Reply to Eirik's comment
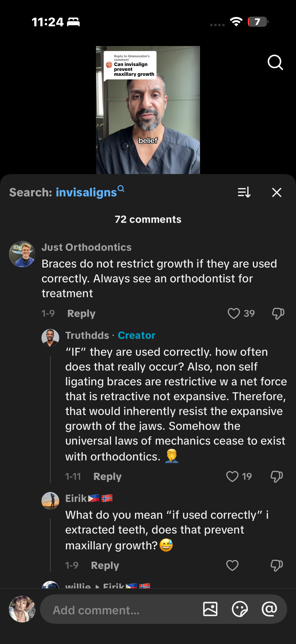 tap(105, 565)
